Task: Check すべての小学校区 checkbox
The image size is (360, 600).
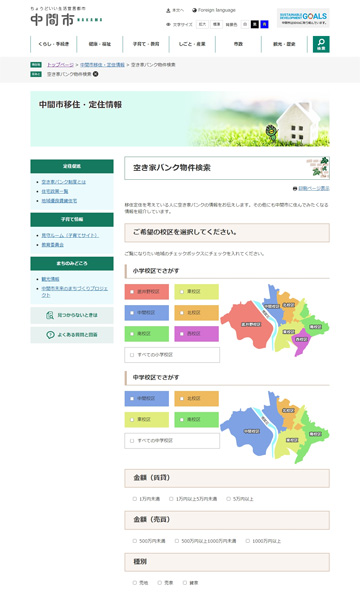Action: click(x=132, y=355)
